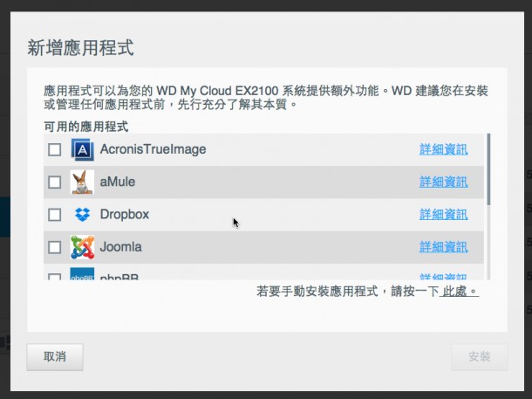Image resolution: width=532 pixels, height=399 pixels.
Task: Select the Dropbox app name label
Action: point(125,215)
